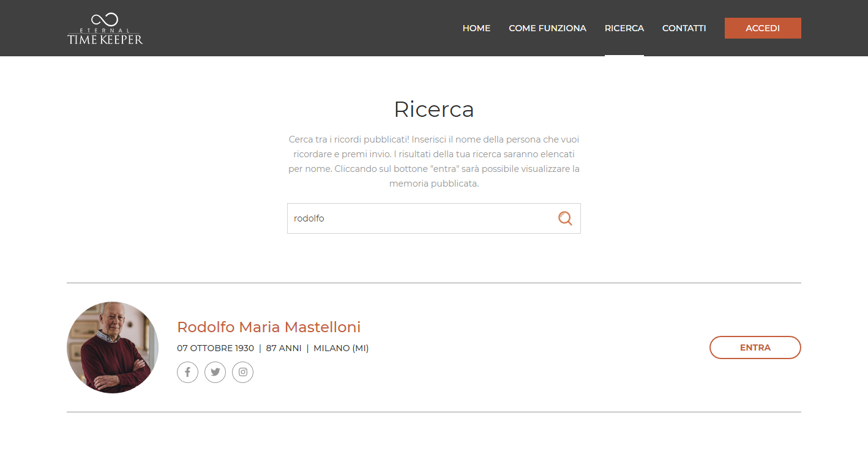The image size is (868, 457).
Task: Click the Twitter bird icon
Action: pyautogui.click(x=215, y=372)
